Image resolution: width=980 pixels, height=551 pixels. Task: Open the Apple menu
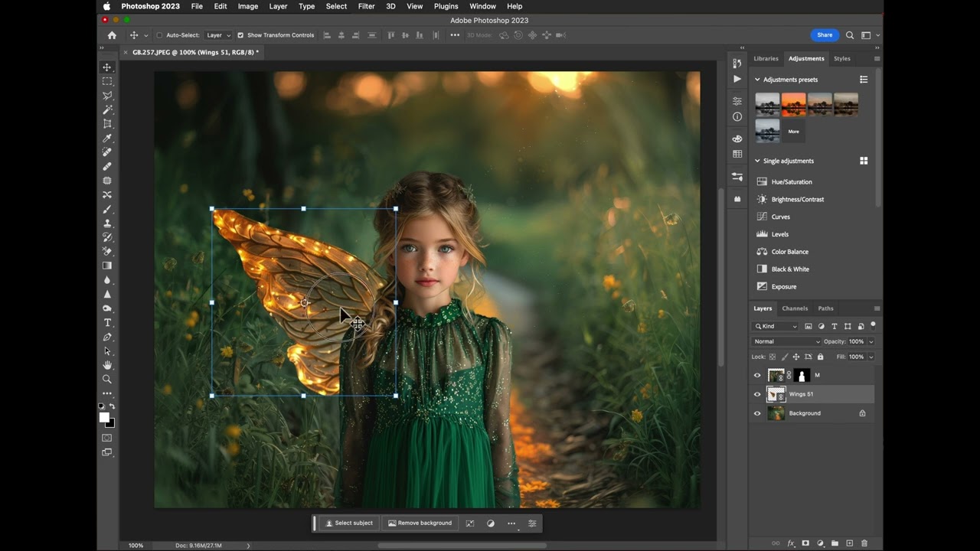click(106, 6)
